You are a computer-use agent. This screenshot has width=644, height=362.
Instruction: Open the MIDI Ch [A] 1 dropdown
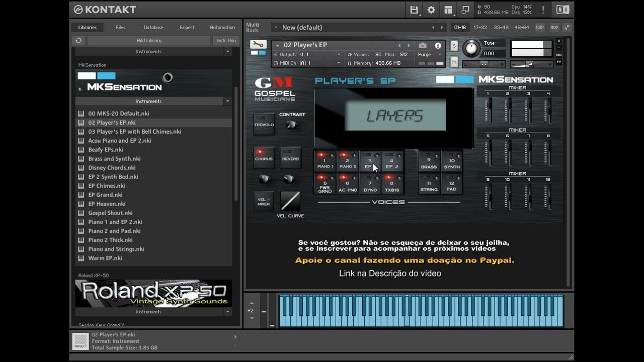pyautogui.click(x=307, y=63)
